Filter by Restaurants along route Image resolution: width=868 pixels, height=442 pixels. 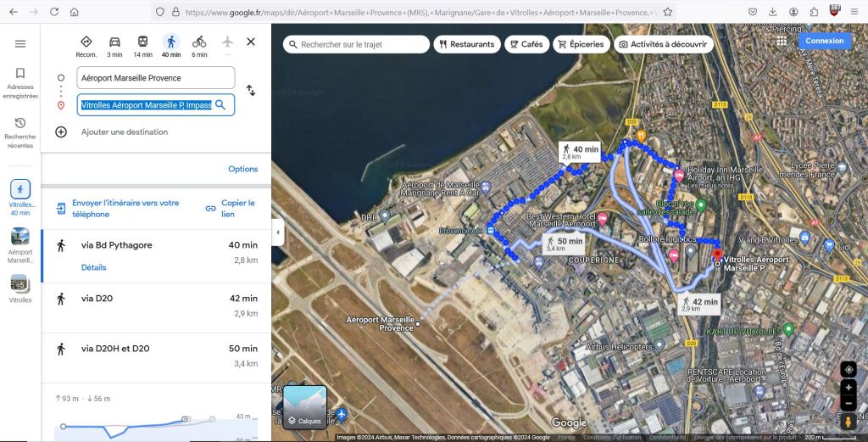click(x=466, y=44)
